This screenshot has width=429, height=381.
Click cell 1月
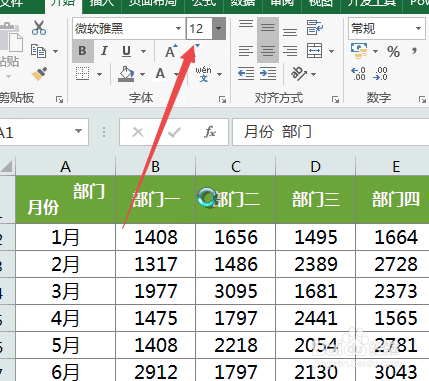65,237
